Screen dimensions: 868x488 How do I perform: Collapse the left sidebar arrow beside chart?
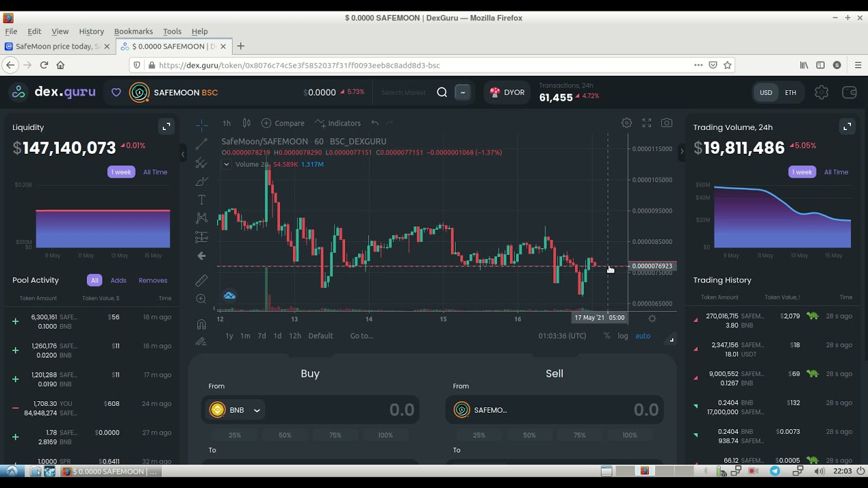click(x=182, y=154)
